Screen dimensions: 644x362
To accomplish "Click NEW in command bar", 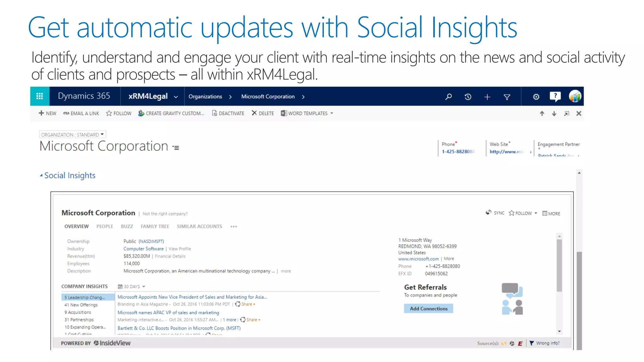I will [47, 113].
